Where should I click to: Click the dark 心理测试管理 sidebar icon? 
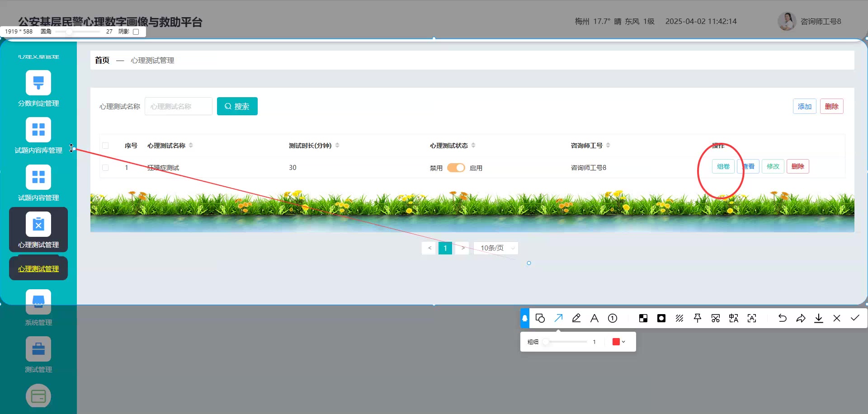tap(38, 224)
